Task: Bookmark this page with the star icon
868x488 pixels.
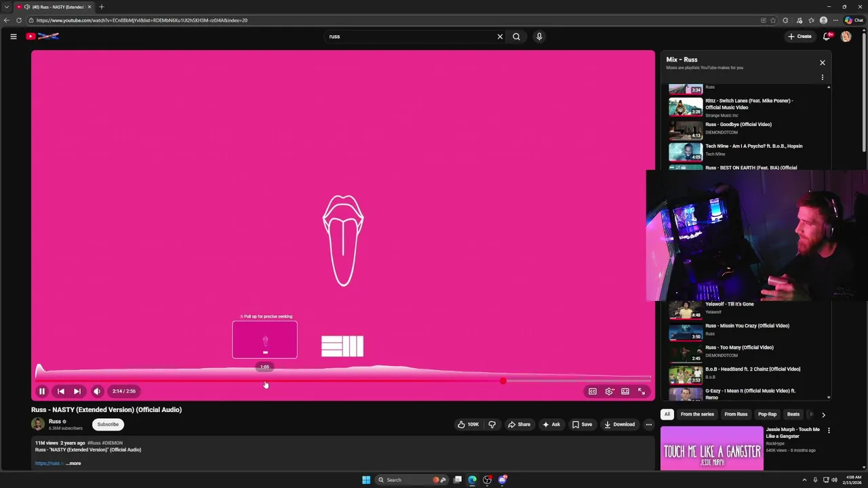Action: tap(773, 20)
